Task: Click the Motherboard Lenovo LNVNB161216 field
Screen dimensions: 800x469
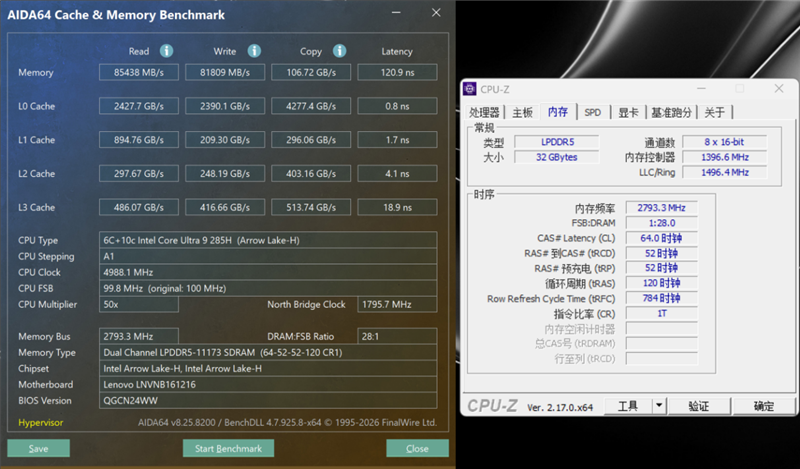Action: pos(268,384)
